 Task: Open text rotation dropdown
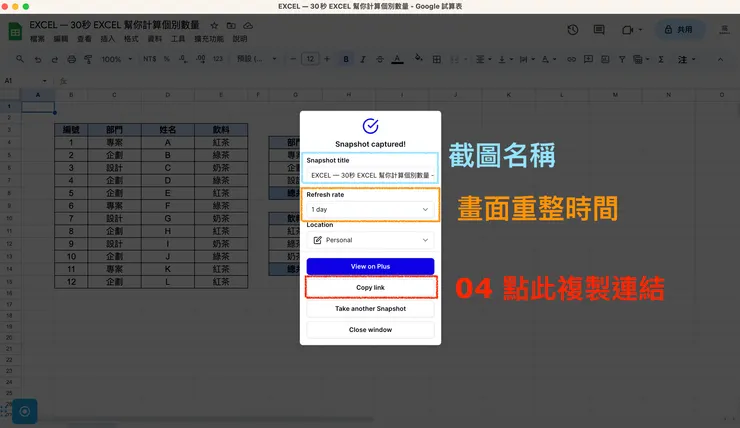[549, 59]
